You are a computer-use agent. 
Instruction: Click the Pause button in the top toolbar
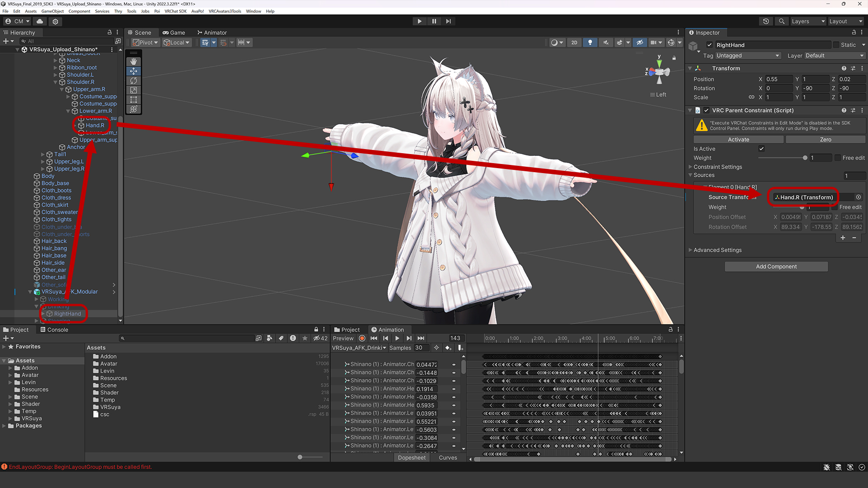[x=434, y=21]
